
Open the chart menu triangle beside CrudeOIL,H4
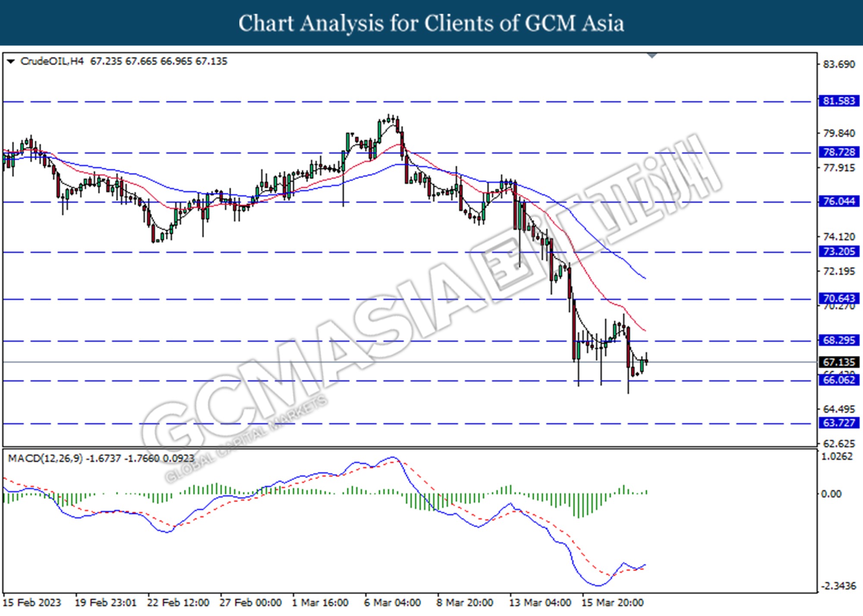tap(11, 62)
